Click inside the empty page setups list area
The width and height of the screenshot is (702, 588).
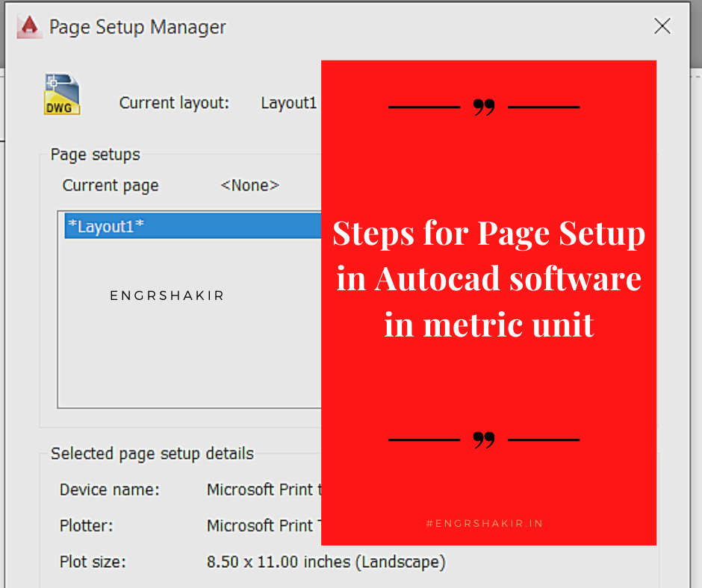coord(187,358)
